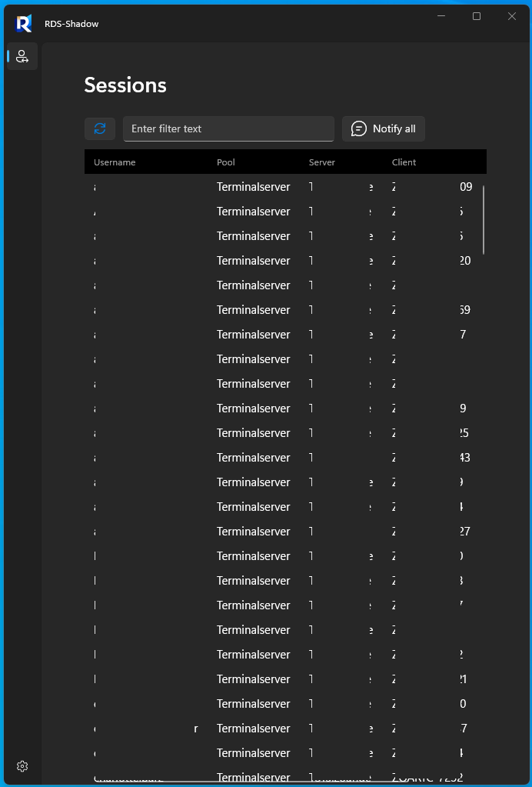This screenshot has height=787, width=532.
Task: Select the session row with client ending 20
Action: pyautogui.click(x=284, y=261)
